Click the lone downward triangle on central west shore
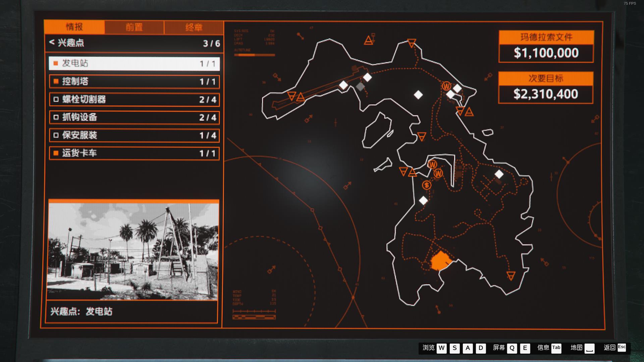Image resolution: width=644 pixels, height=362 pixels. pos(422,136)
